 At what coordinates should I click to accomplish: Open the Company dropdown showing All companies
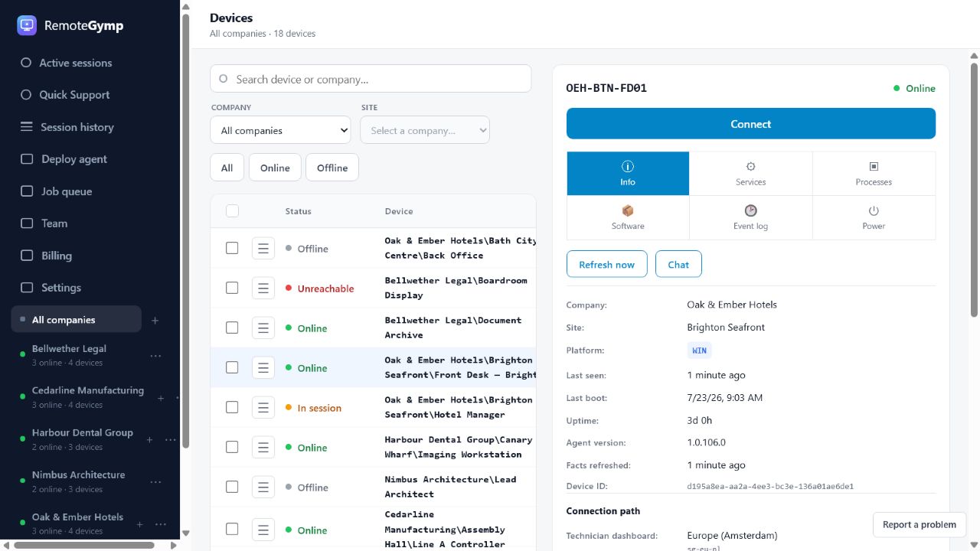pos(280,130)
